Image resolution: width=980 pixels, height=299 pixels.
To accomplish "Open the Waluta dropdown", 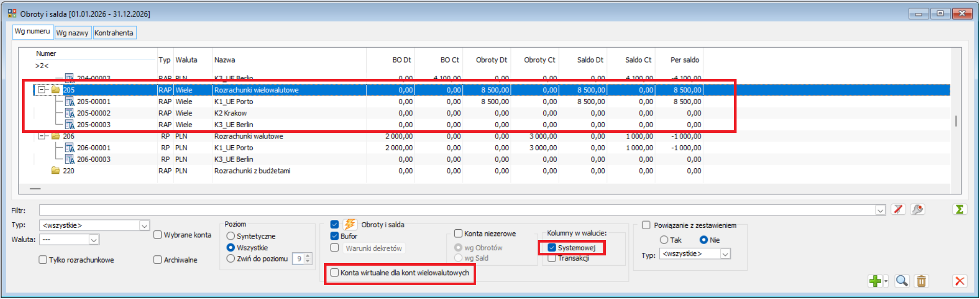I will point(94,240).
